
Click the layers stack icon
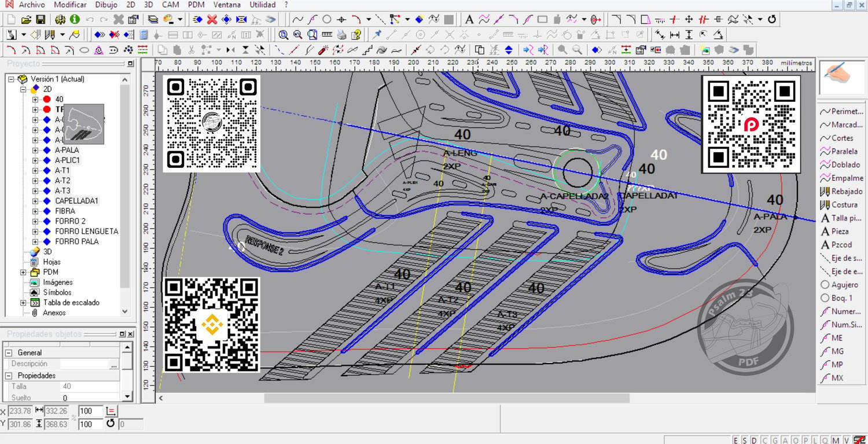[x=153, y=20]
